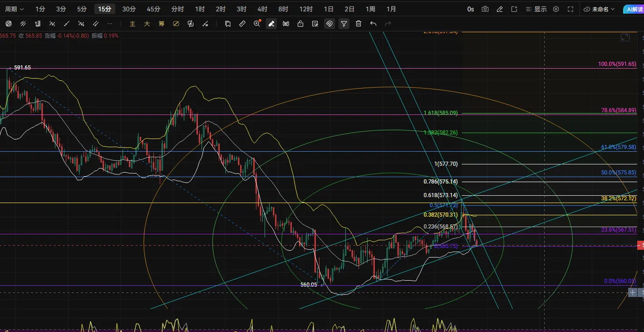
Task: Open the hexagon chart settings icon
Action: pos(556,9)
